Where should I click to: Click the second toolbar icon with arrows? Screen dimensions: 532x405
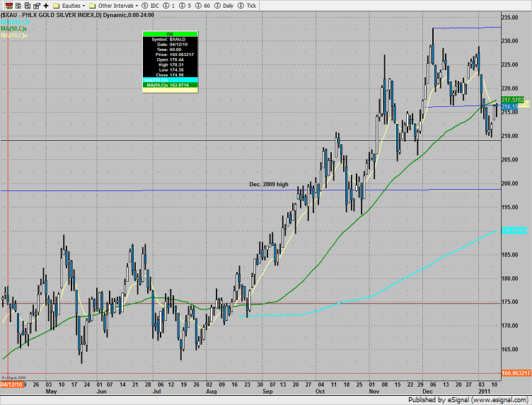point(18,6)
